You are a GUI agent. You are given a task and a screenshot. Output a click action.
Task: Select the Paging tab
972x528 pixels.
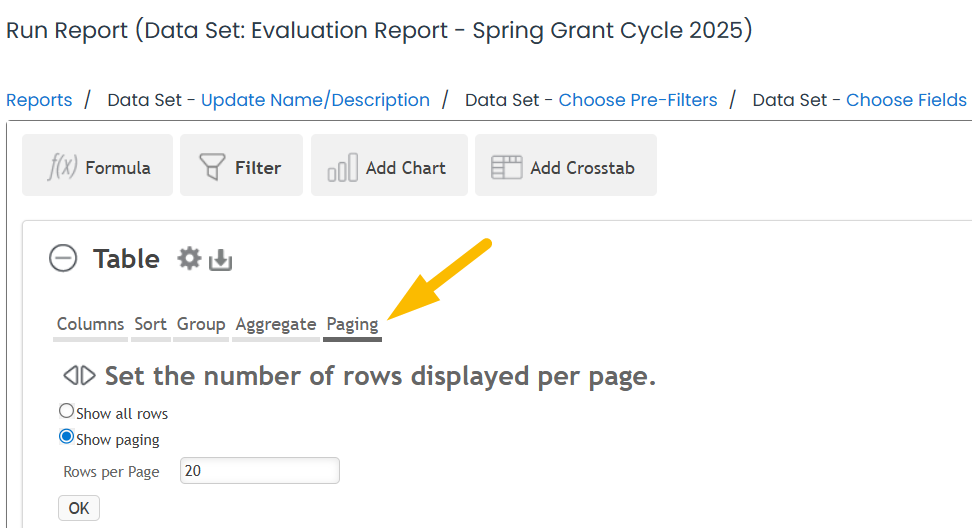click(352, 325)
